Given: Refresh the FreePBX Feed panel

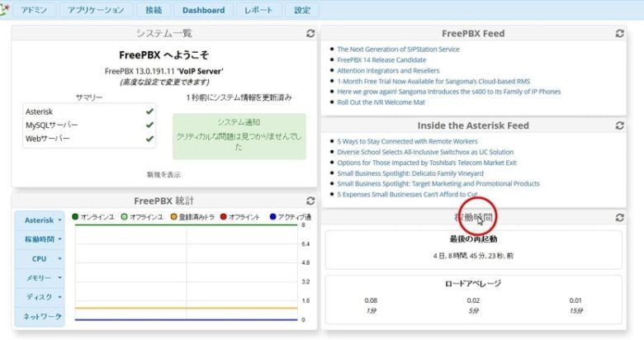Looking at the screenshot, I should [620, 33].
